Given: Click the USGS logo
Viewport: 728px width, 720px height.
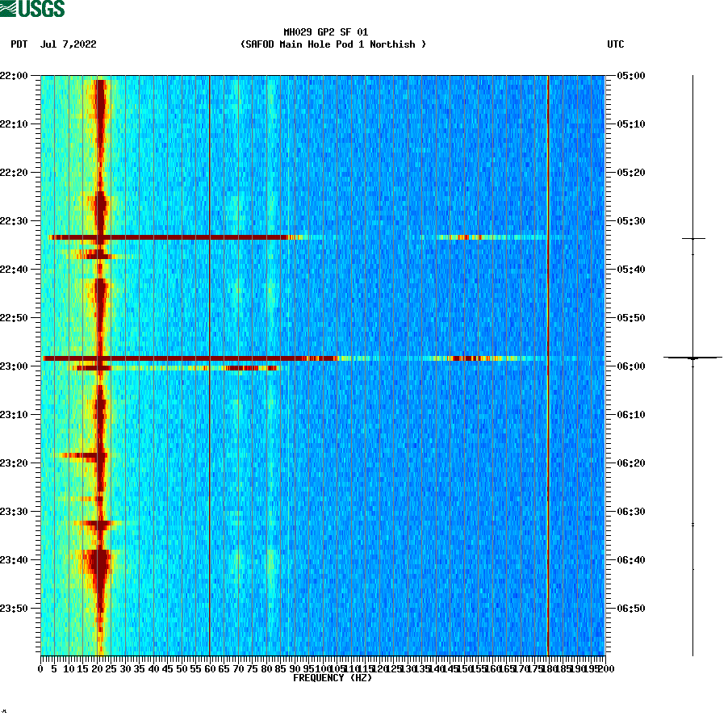Looking at the screenshot, I should tap(32, 9).
